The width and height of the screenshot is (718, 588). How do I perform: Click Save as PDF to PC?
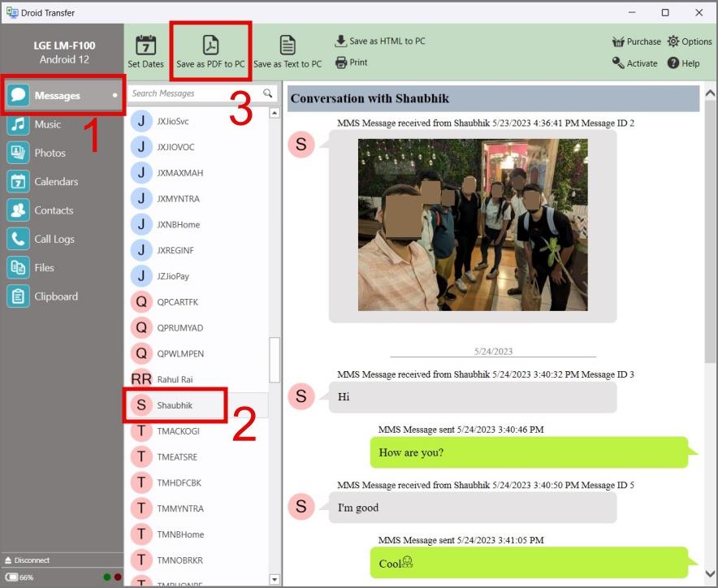coord(210,51)
